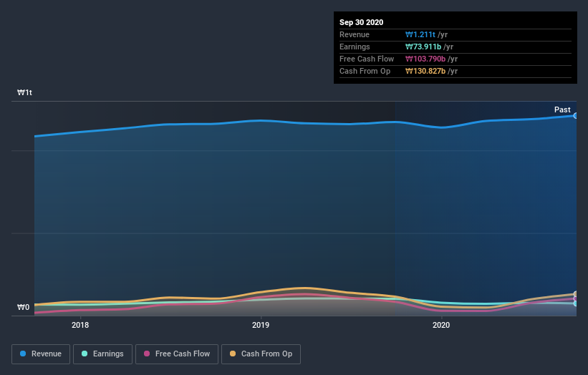The width and height of the screenshot is (588, 375).
Task: Click the ₩0 y-axis label
Action: click(x=23, y=307)
